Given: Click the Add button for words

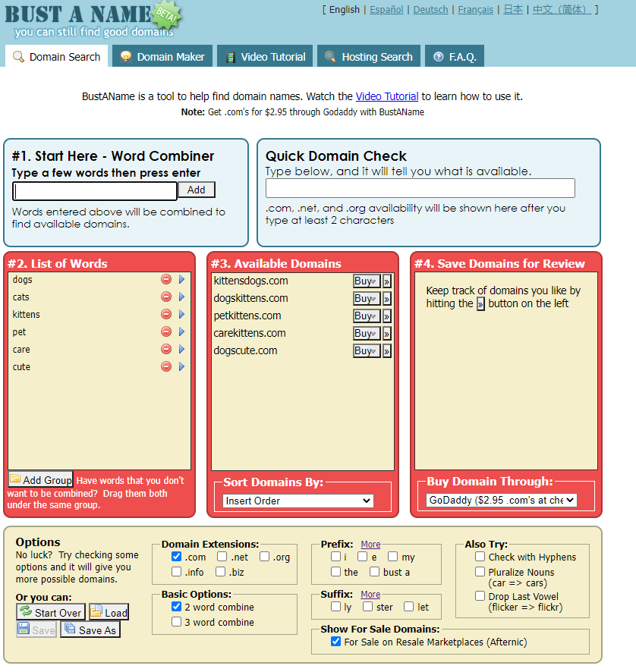Looking at the screenshot, I should point(196,190).
